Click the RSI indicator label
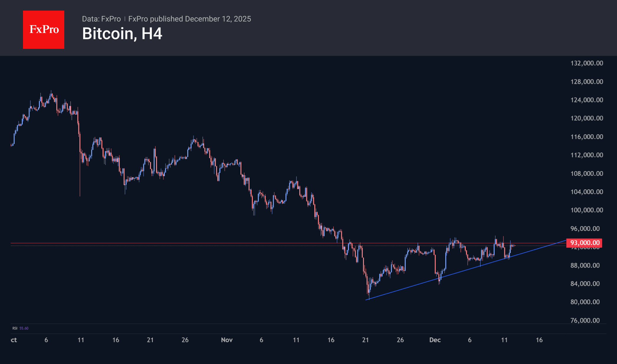This screenshot has height=364, width=617. 15,328
